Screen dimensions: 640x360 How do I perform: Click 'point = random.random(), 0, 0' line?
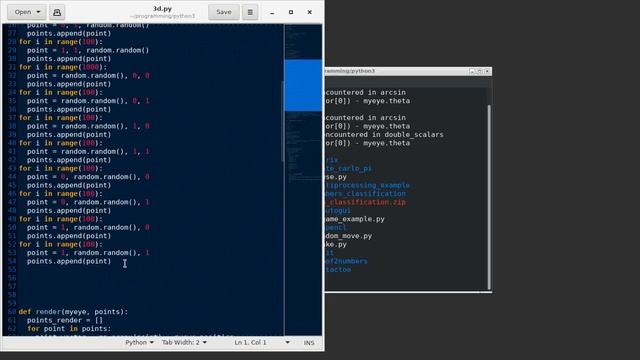tap(88, 76)
